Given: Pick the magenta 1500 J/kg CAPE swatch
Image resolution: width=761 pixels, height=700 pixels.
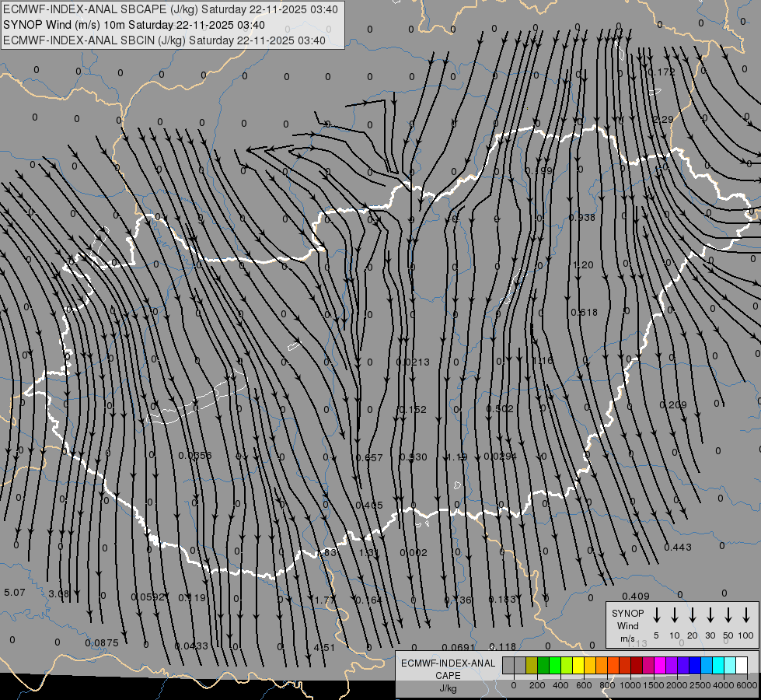Looking at the screenshot, I should coord(648,665).
